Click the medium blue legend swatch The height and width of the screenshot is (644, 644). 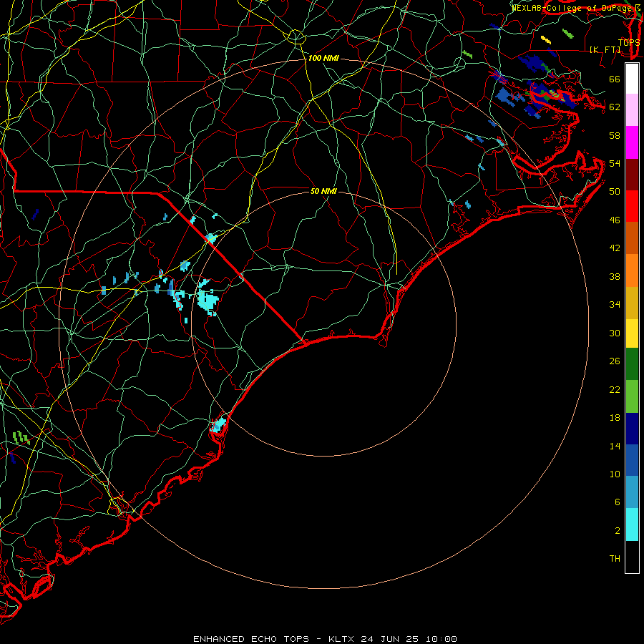tap(632, 460)
